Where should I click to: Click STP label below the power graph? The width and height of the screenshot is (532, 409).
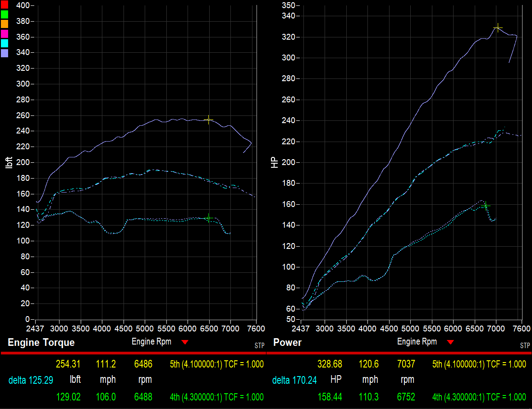[x=525, y=346]
